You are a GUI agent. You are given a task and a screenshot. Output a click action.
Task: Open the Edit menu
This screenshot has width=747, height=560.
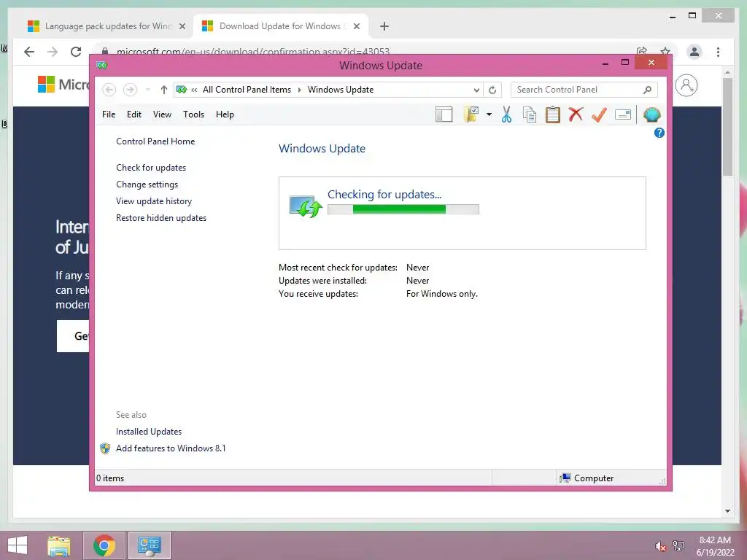coord(134,114)
